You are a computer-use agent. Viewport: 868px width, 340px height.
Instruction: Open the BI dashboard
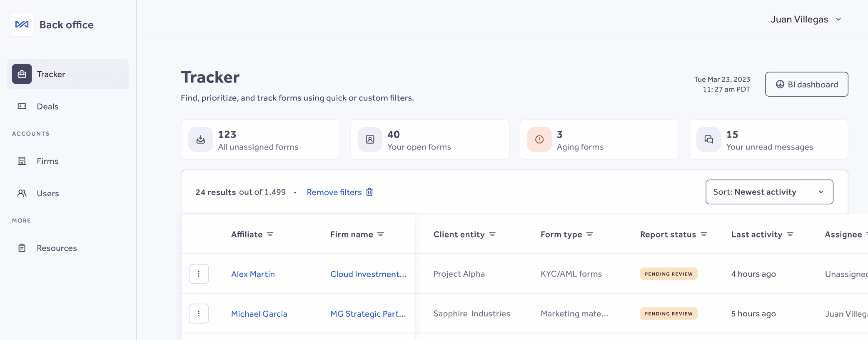[806, 84]
